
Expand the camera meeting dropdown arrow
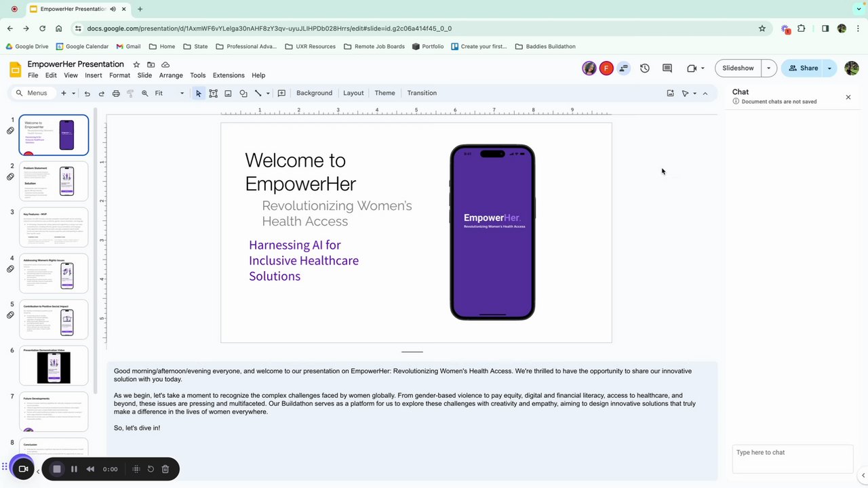[x=703, y=68]
